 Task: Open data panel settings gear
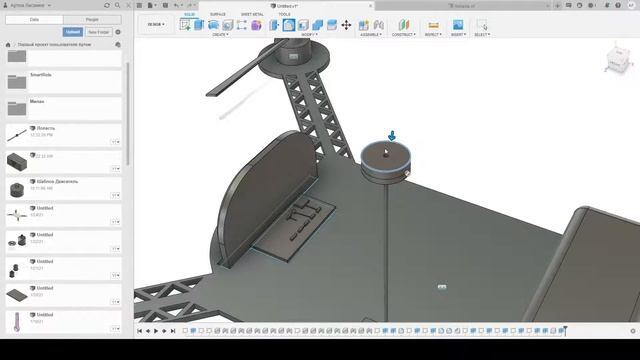point(118,32)
